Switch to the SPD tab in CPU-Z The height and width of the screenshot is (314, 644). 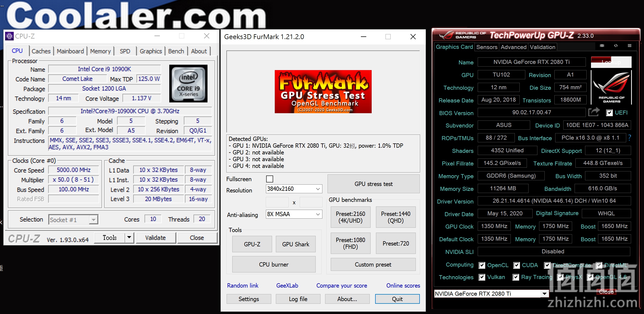click(125, 51)
